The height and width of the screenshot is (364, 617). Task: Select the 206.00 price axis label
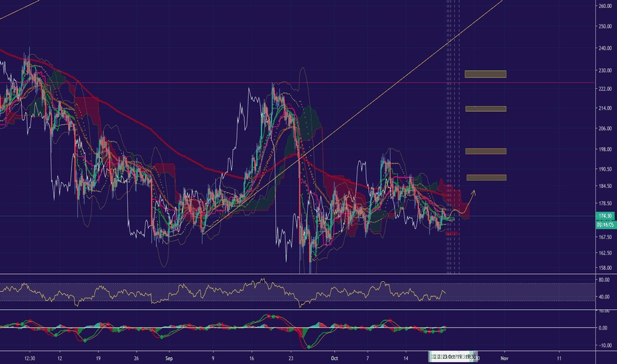coord(605,128)
